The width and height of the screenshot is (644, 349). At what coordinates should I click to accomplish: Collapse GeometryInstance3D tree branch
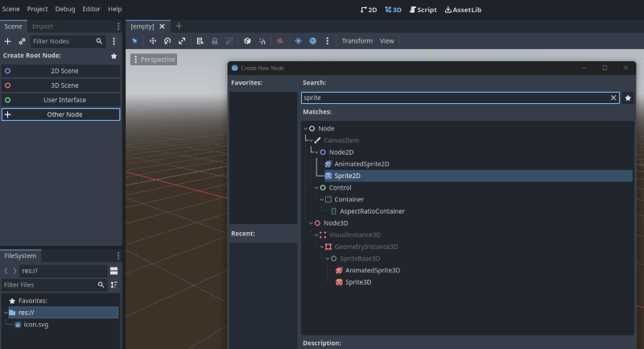(x=321, y=247)
